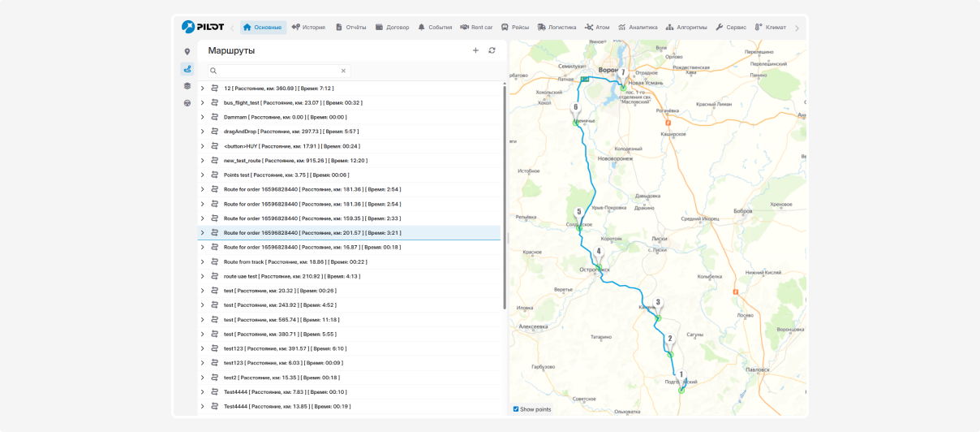980x432 pixels.
Task: Click the routes list vertical scrollbar
Action: (505, 195)
